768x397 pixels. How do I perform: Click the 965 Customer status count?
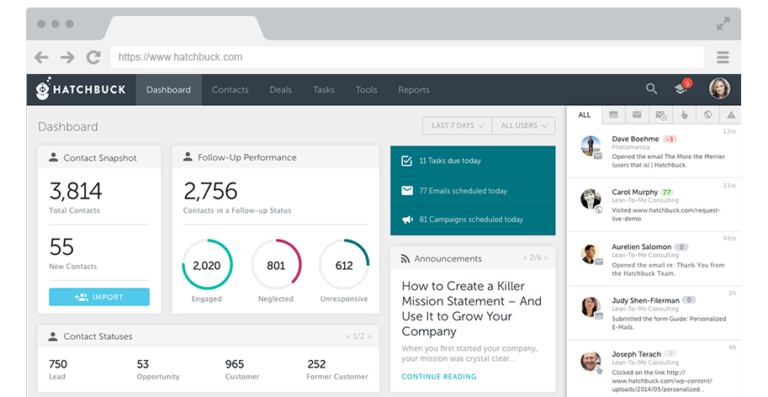[x=234, y=364]
